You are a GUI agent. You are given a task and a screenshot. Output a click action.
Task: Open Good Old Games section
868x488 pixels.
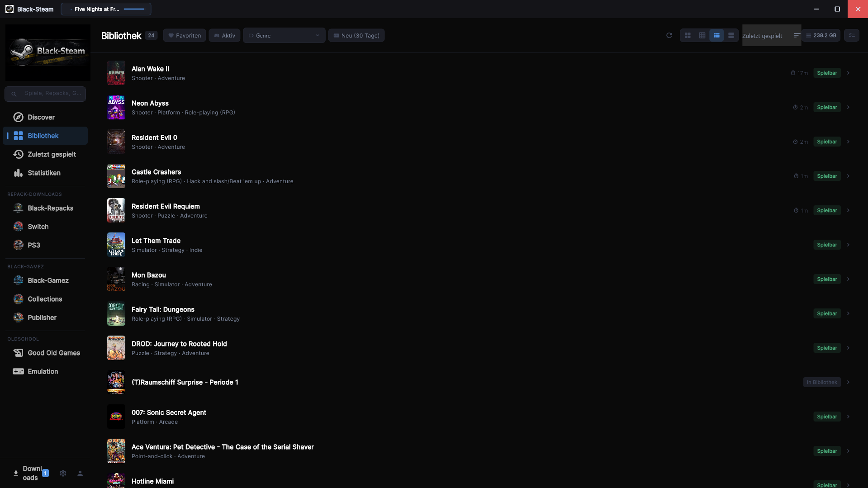[x=45, y=353]
